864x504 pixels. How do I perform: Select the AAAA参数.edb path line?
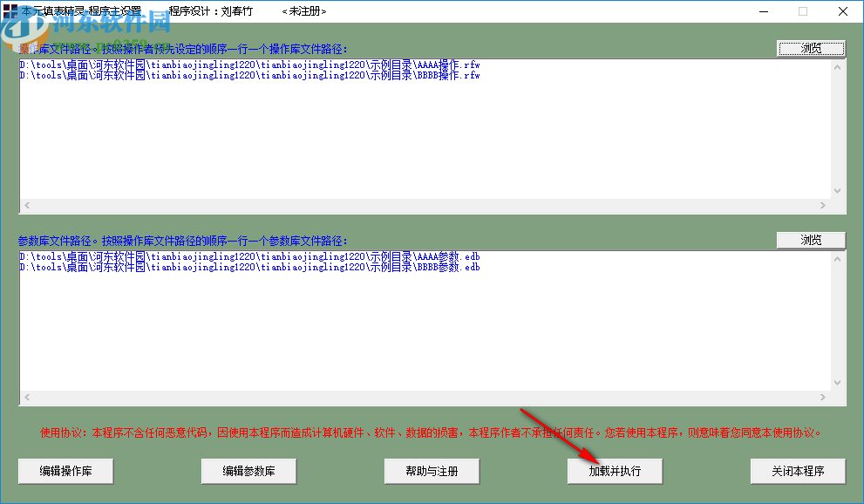point(249,256)
